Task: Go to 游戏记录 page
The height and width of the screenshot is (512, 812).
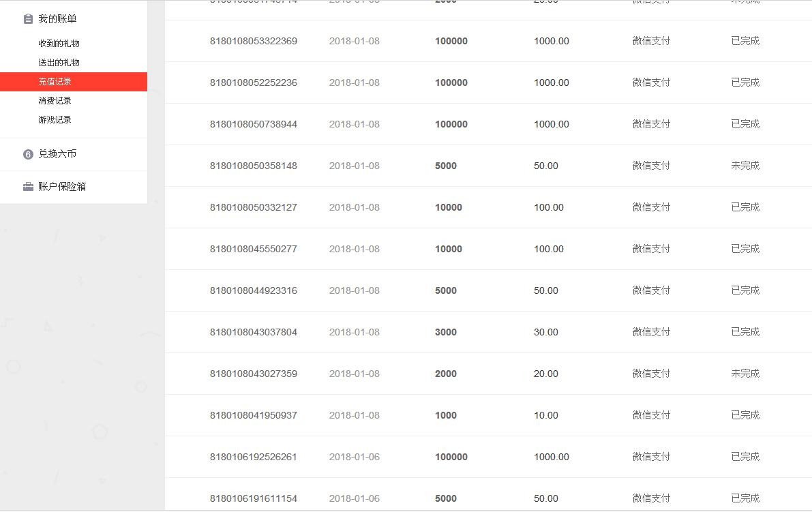Action: pyautogui.click(x=55, y=120)
